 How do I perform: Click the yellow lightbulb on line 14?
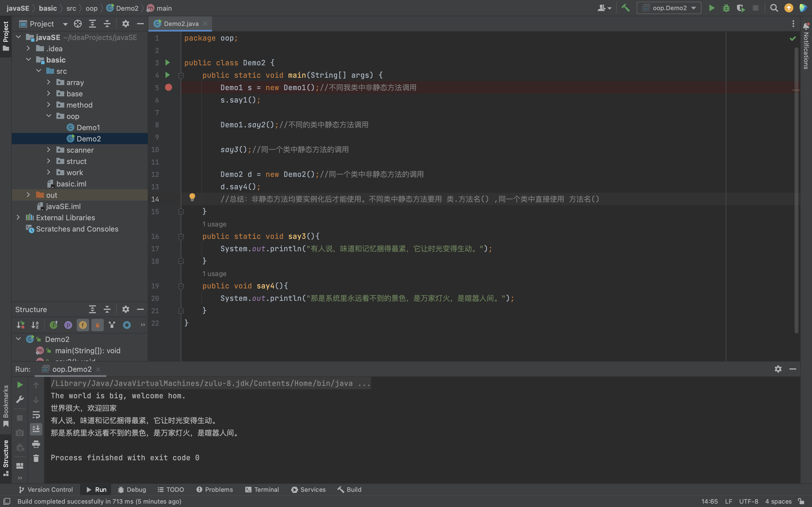coord(192,197)
